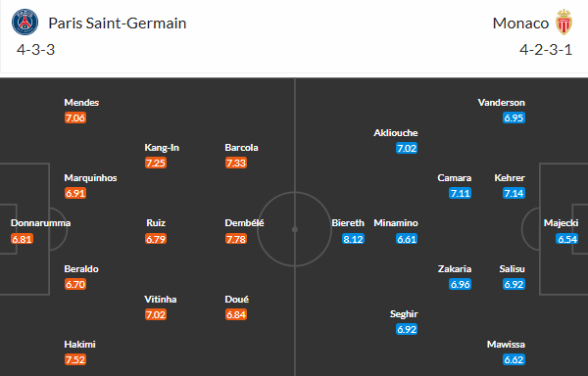Select player Marquinhos on the pitch
This screenshot has height=376, width=588.
point(90,178)
